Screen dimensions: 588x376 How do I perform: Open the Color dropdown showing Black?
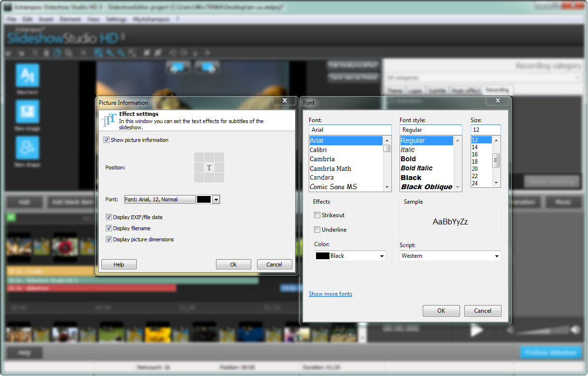[x=349, y=256]
